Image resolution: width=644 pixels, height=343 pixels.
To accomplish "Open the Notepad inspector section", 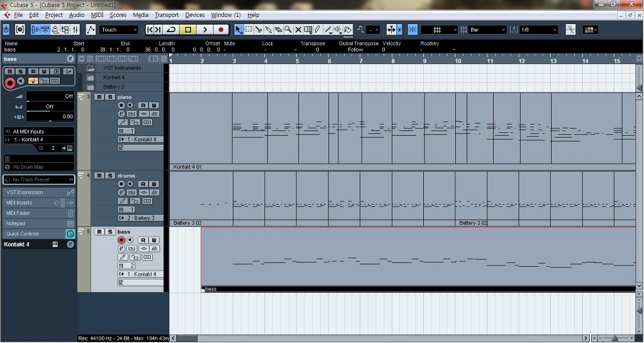I will [x=38, y=223].
